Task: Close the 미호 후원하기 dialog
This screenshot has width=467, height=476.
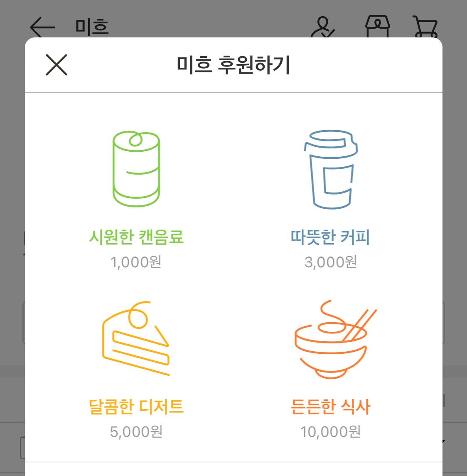Action: click(57, 65)
